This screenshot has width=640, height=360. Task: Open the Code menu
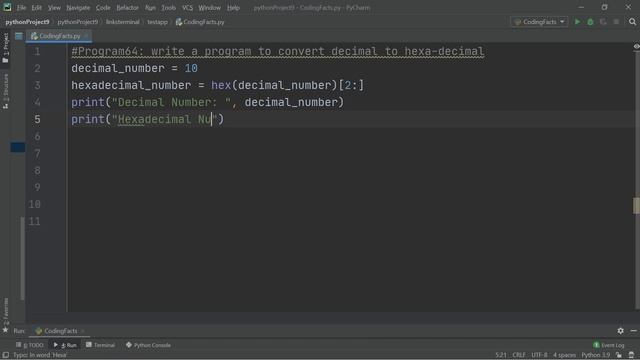click(x=103, y=7)
